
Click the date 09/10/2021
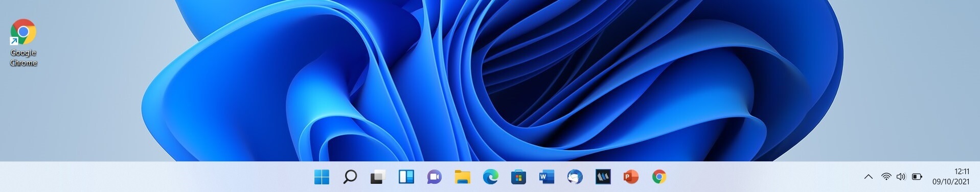pos(950,182)
